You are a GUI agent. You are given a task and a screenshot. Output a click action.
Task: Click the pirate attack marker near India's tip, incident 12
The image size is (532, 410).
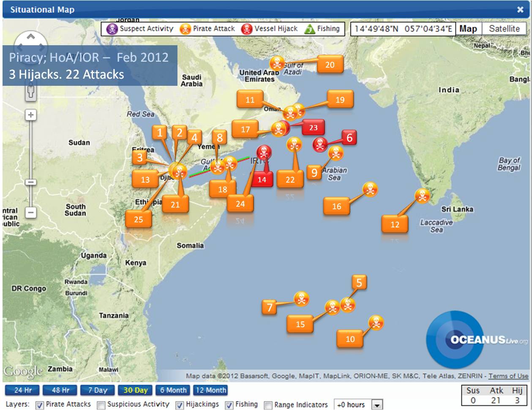pyautogui.click(x=422, y=196)
